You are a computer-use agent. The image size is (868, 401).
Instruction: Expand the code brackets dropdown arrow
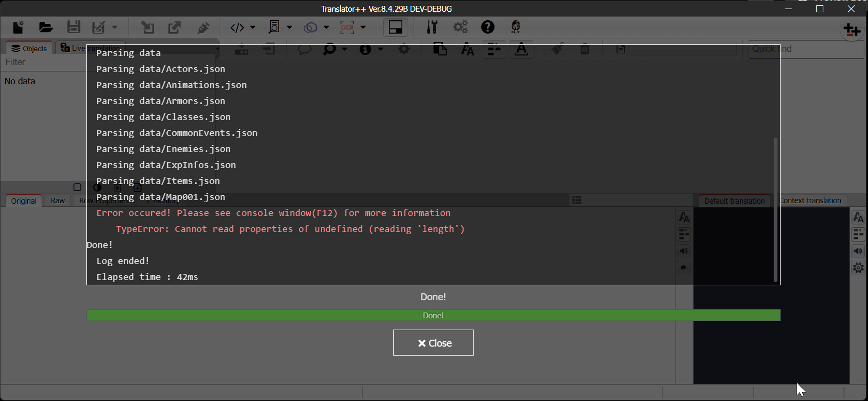(253, 27)
